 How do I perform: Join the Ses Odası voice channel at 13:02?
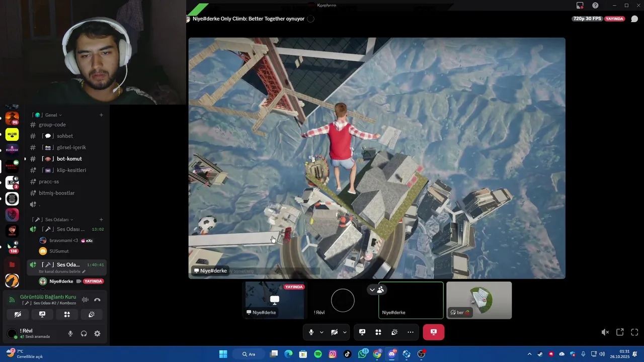click(66, 229)
